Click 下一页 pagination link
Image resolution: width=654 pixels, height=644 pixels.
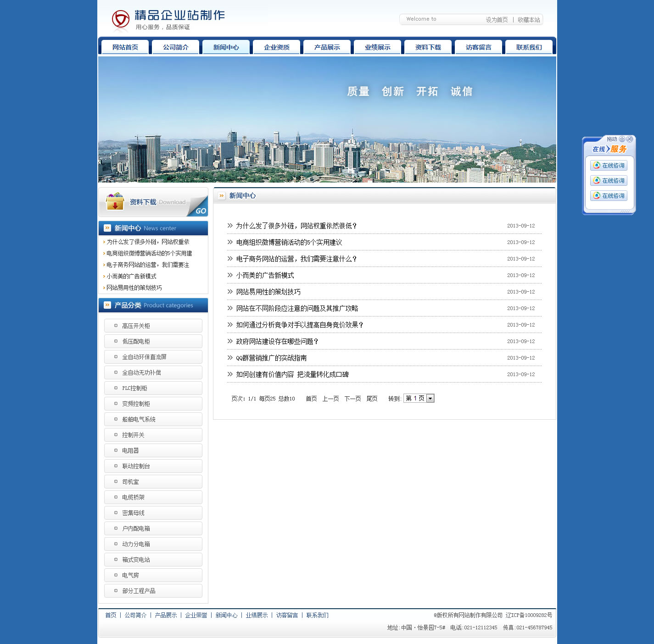click(x=352, y=399)
